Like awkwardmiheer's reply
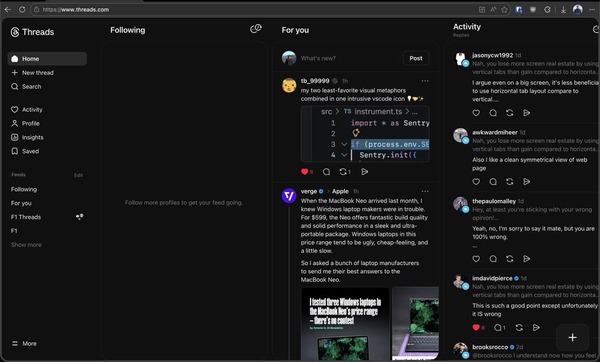This screenshot has width=600, height=362. 476,182
